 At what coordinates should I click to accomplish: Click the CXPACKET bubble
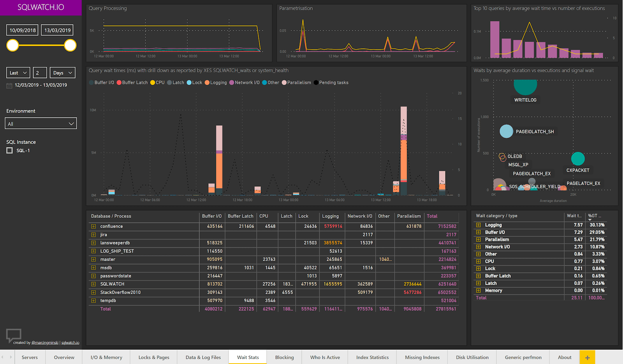(578, 159)
